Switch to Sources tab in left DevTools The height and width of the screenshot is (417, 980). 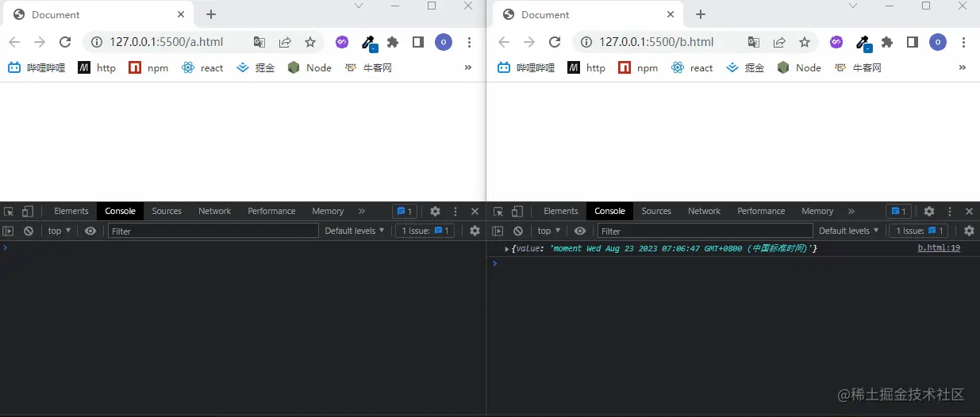pyautogui.click(x=167, y=211)
